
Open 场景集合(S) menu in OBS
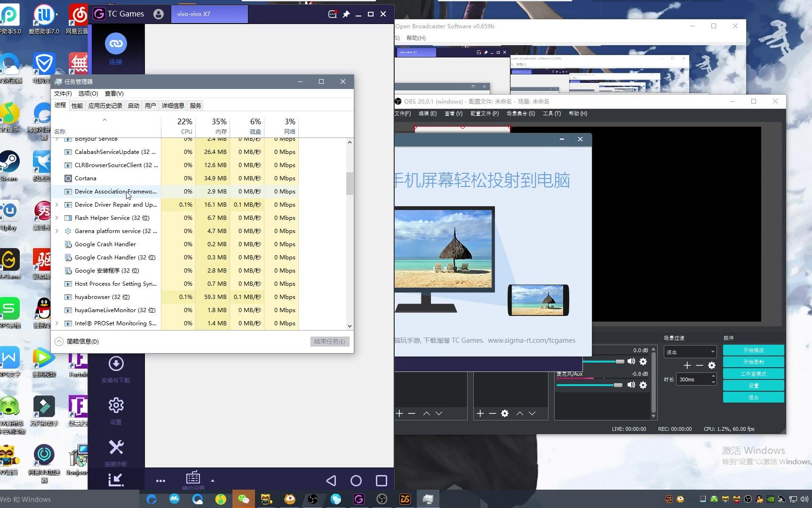[x=521, y=113]
